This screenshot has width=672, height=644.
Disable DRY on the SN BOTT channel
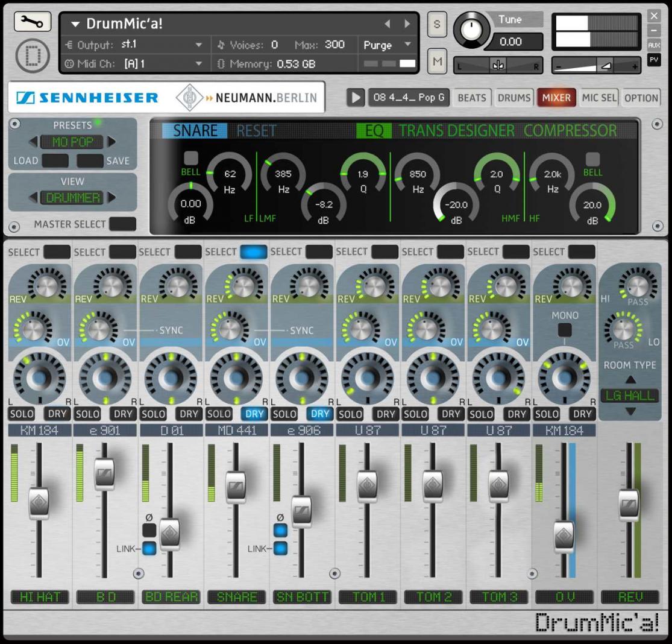click(x=319, y=414)
